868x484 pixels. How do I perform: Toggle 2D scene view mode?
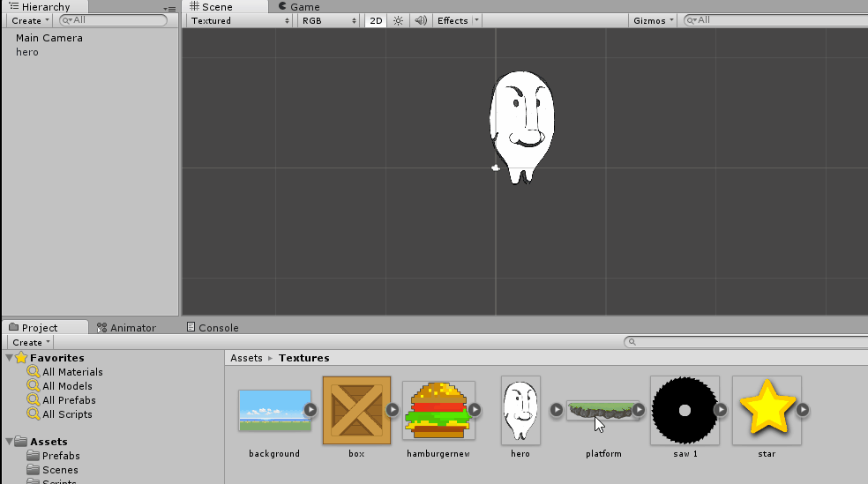(376, 20)
